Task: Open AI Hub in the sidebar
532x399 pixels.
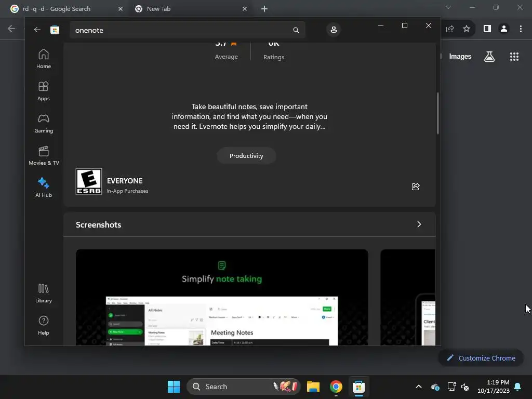Action: (x=44, y=188)
